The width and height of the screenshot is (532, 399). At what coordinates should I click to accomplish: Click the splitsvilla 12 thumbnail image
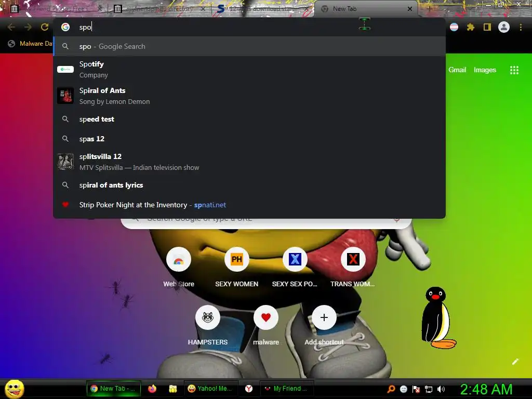[65, 162]
